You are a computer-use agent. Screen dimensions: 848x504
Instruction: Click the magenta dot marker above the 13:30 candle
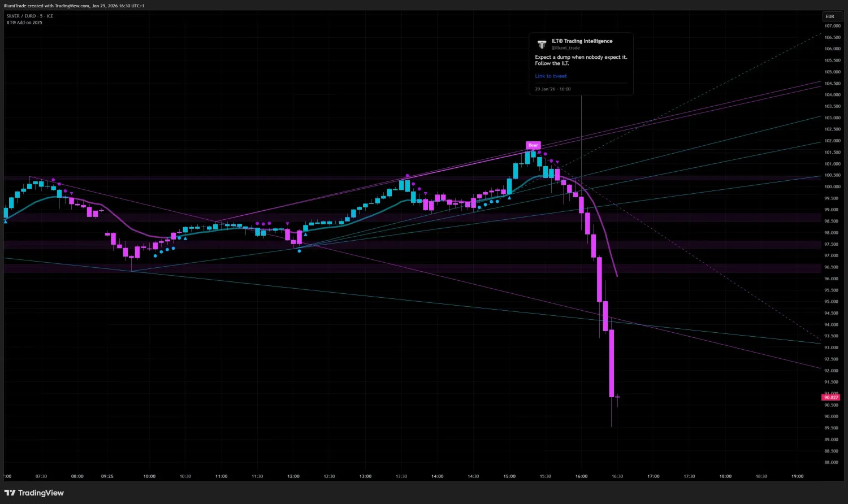407,176
